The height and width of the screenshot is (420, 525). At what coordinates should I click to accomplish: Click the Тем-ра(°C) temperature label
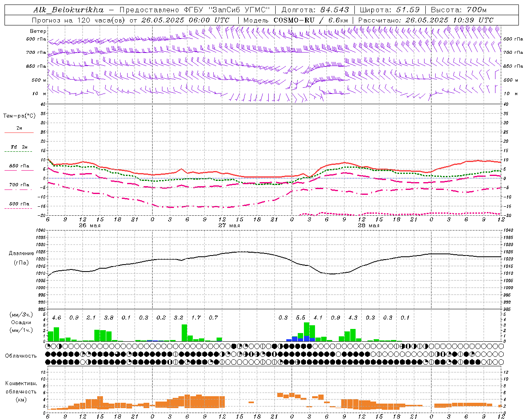pos(19,116)
